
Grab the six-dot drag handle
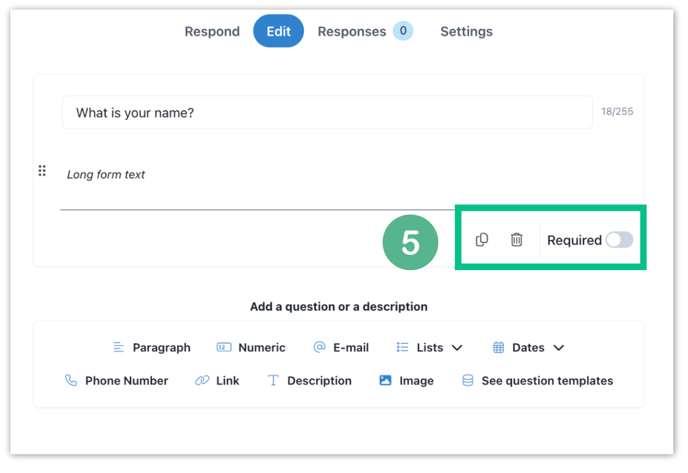(x=42, y=171)
